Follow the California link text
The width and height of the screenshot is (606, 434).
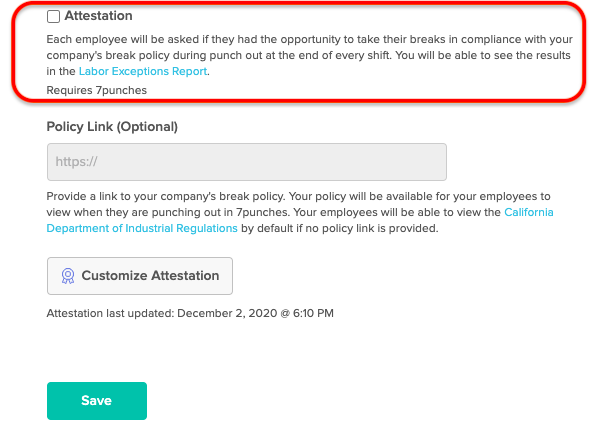529,212
